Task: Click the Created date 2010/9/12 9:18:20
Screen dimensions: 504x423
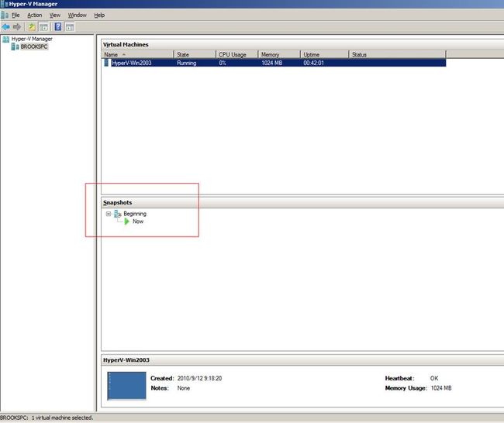Action: pyautogui.click(x=199, y=378)
